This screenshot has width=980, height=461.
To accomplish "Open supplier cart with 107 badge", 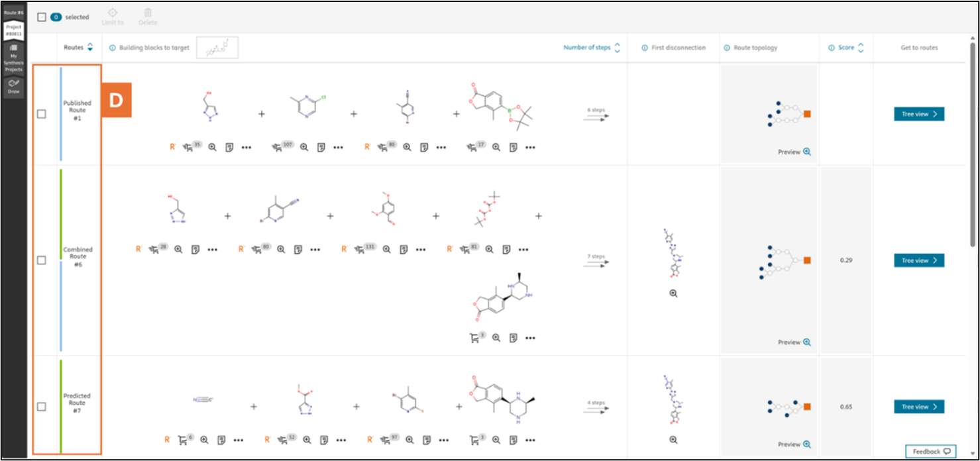I will pyautogui.click(x=279, y=147).
